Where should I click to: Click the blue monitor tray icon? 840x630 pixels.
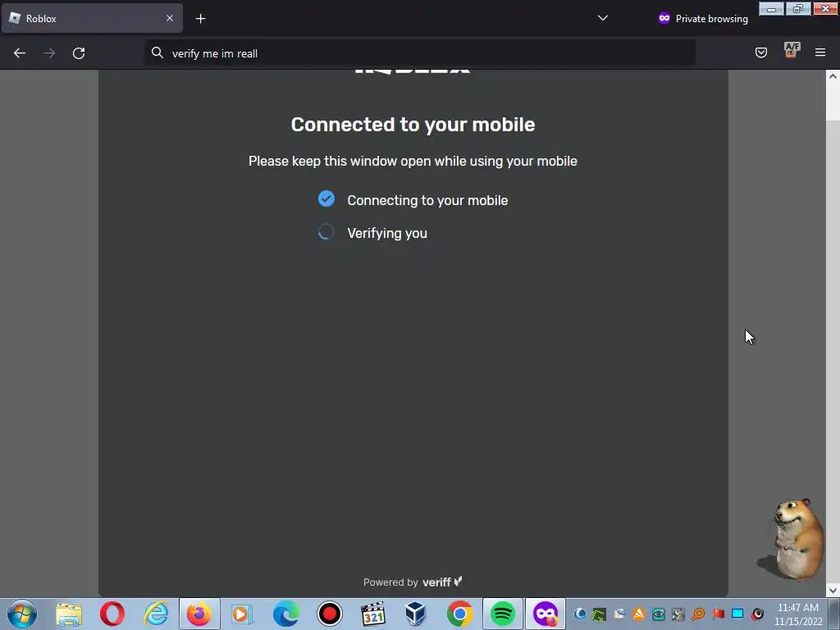click(737, 614)
